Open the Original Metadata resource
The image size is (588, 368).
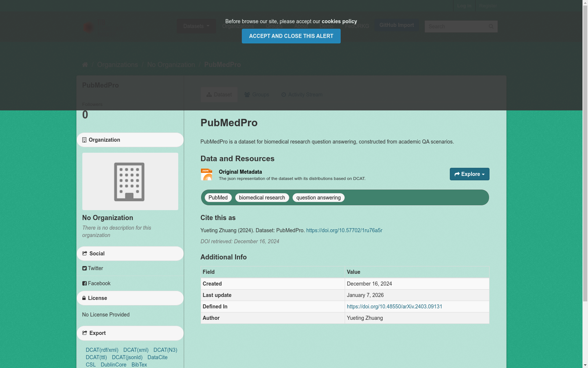(x=240, y=172)
